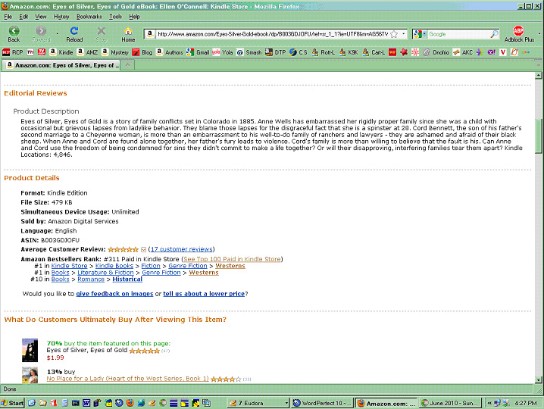Viewport: 544px width, 409px height.
Task: Click the Amazon.com taskbar button
Action: [386, 403]
